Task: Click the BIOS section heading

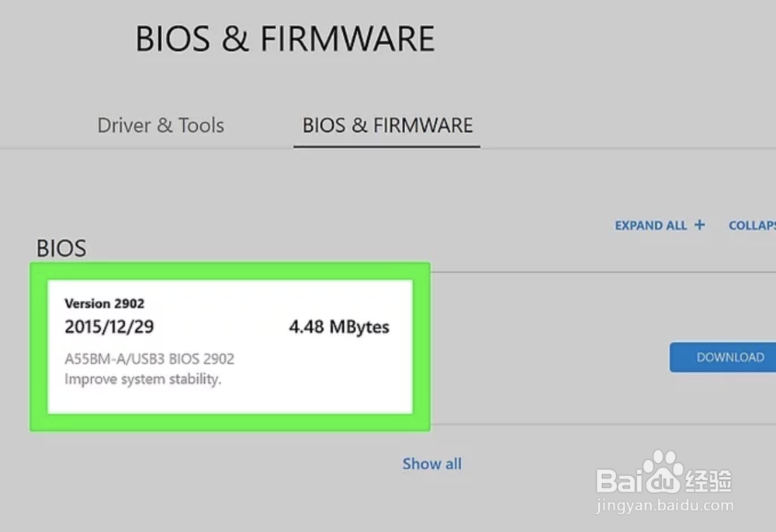Action: pyautogui.click(x=61, y=248)
